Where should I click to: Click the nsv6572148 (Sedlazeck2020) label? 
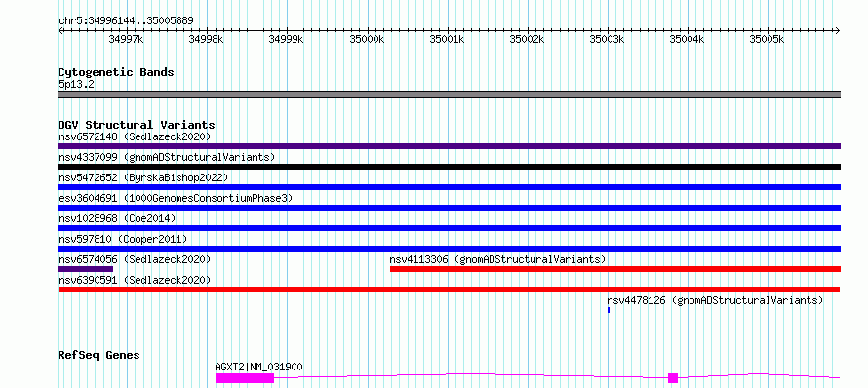click(x=135, y=136)
